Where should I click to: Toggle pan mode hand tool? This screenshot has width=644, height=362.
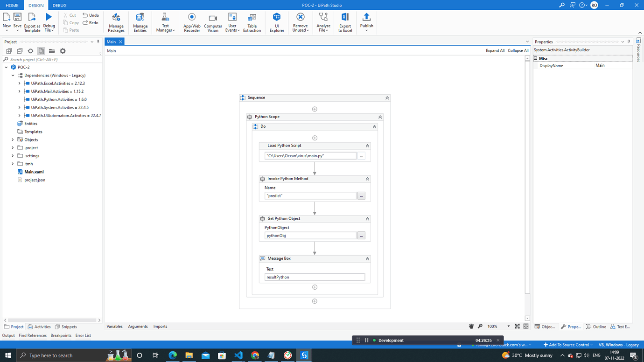(471, 327)
